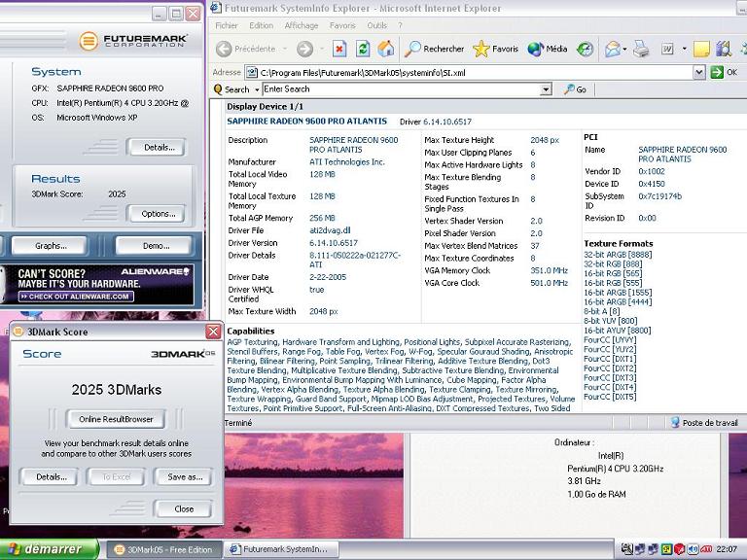Open the ? help menu

400,25
